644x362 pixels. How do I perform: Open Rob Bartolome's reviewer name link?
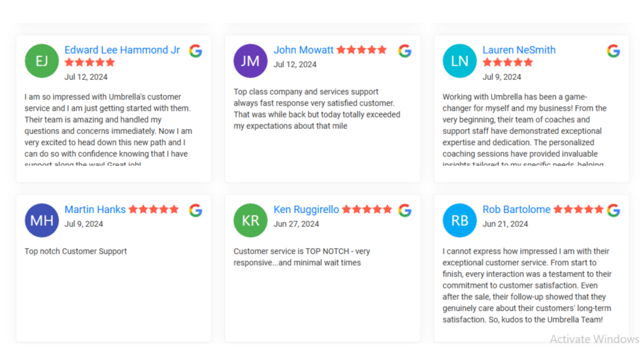[x=516, y=209]
